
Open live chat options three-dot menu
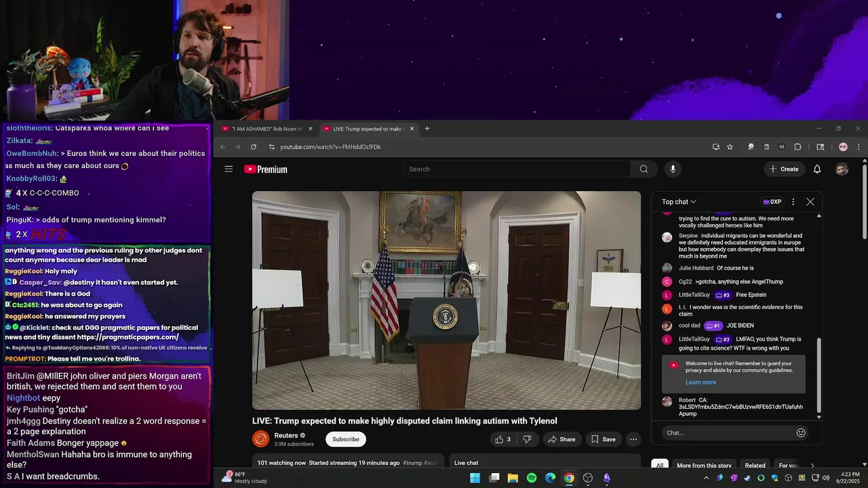pyautogui.click(x=793, y=202)
